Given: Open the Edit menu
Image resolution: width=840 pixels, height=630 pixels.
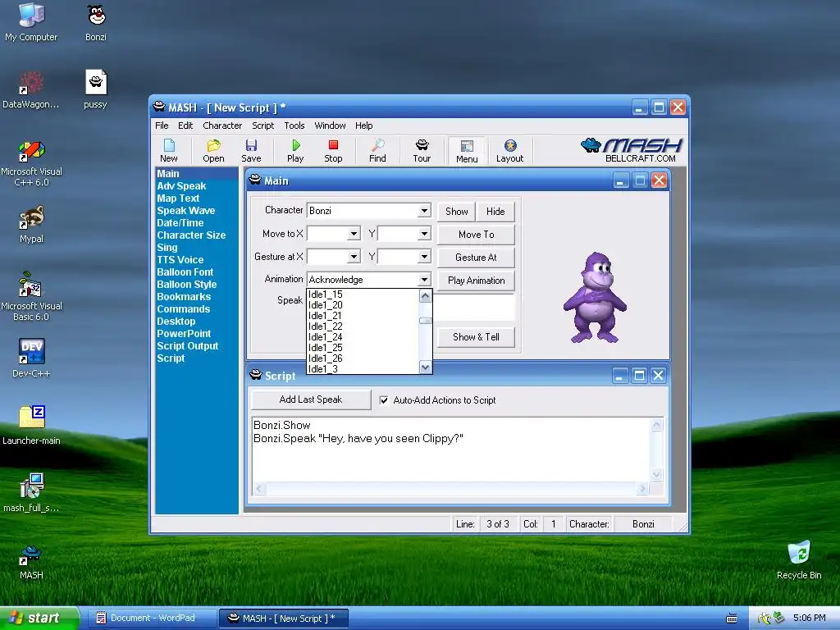Looking at the screenshot, I should (x=185, y=126).
